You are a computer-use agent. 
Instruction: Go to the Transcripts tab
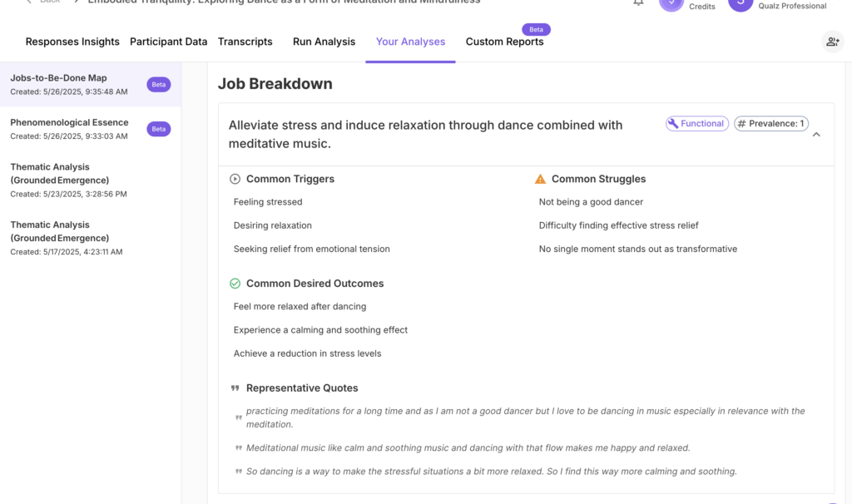[245, 42]
